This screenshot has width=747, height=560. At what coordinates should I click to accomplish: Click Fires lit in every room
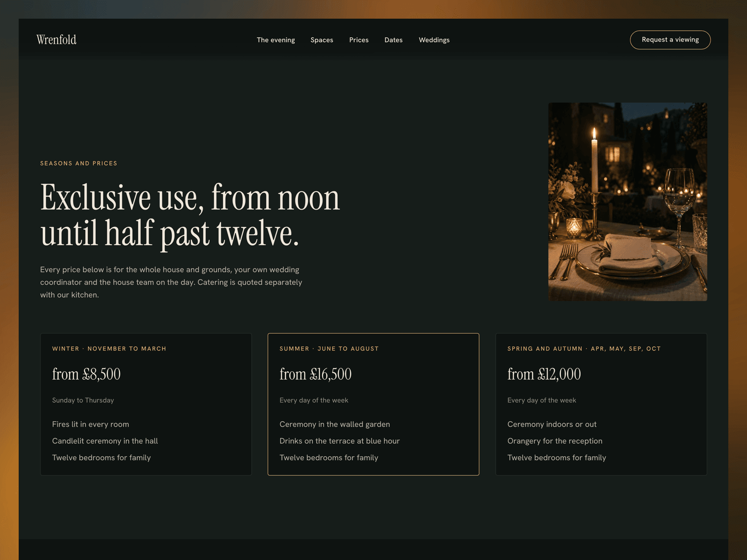click(91, 424)
